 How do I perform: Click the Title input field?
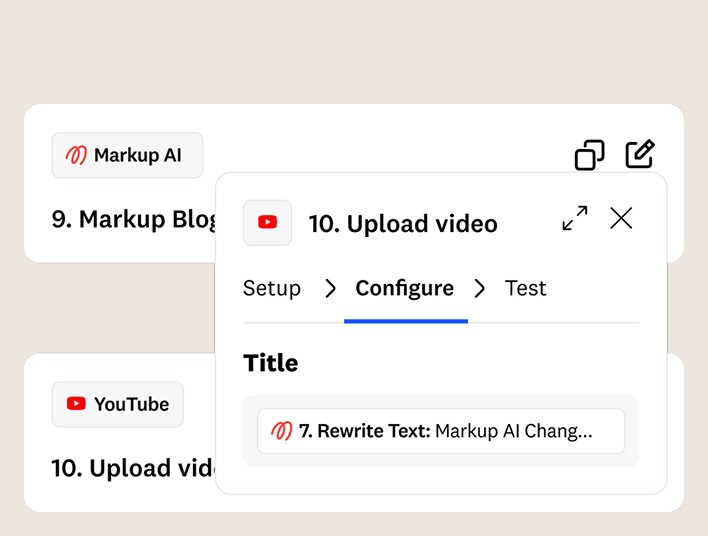coord(441,431)
